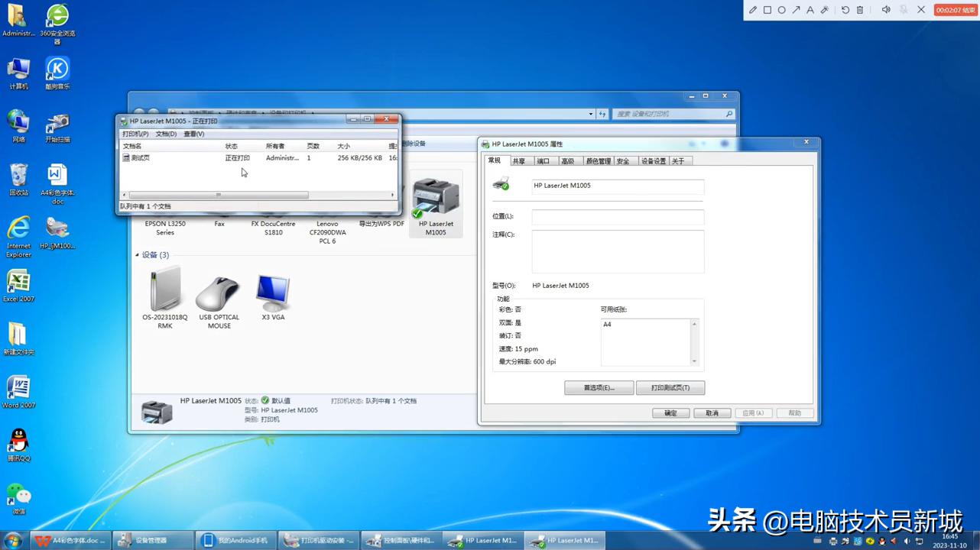
Task: Open Internet Explorer desktop icon
Action: point(18,237)
